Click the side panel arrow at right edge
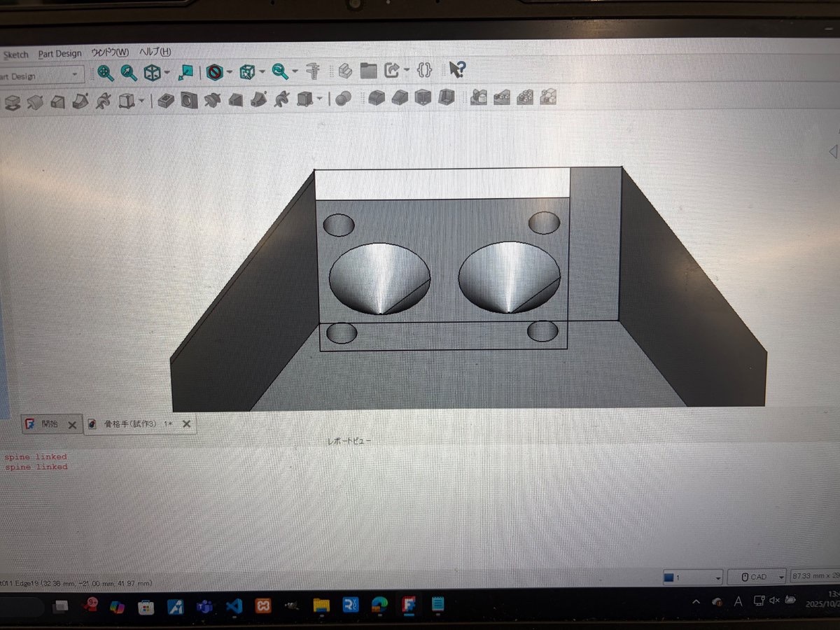Viewport: 840px width, 630px height. point(833,151)
